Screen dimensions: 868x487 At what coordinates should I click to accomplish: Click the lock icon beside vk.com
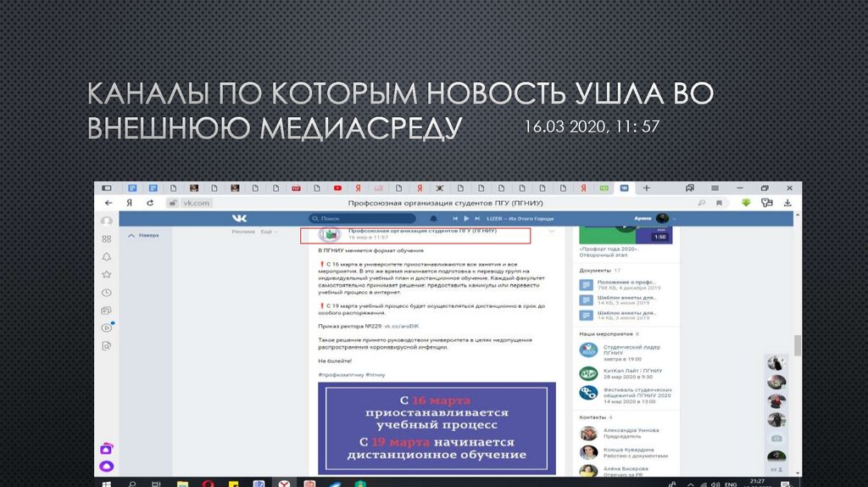[x=173, y=203]
